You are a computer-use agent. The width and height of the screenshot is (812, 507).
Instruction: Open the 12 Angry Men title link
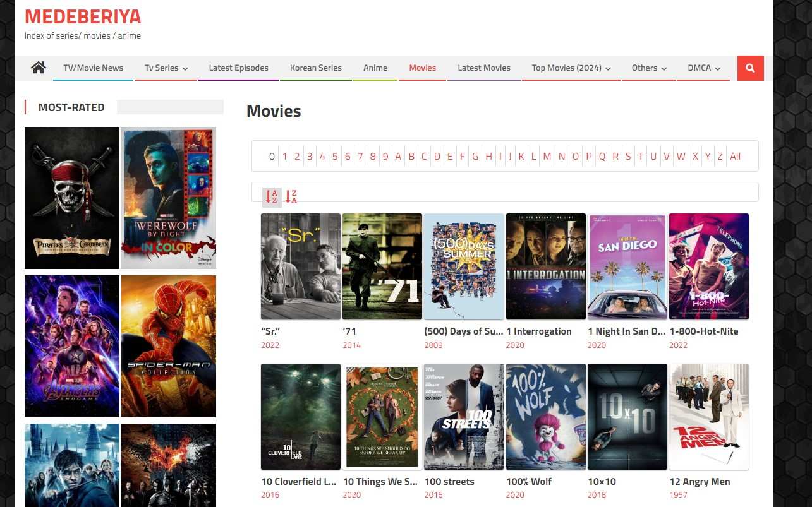pyautogui.click(x=700, y=482)
